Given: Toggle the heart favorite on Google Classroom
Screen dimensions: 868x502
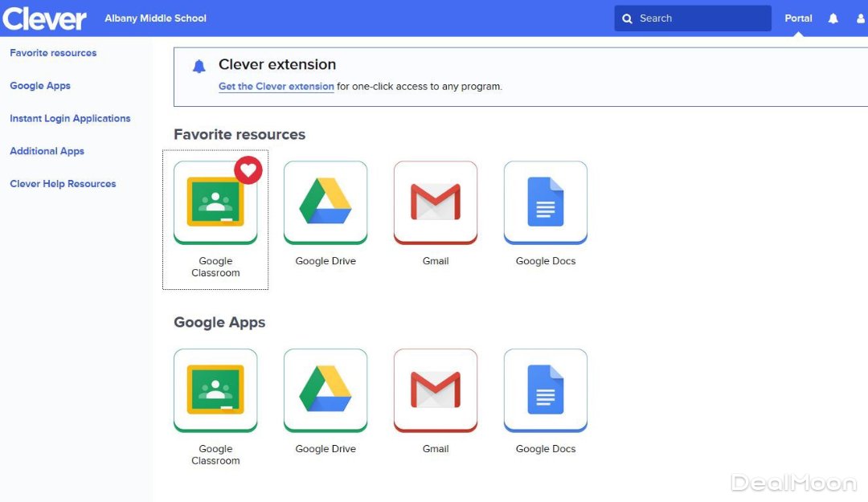Looking at the screenshot, I should pyautogui.click(x=248, y=169).
